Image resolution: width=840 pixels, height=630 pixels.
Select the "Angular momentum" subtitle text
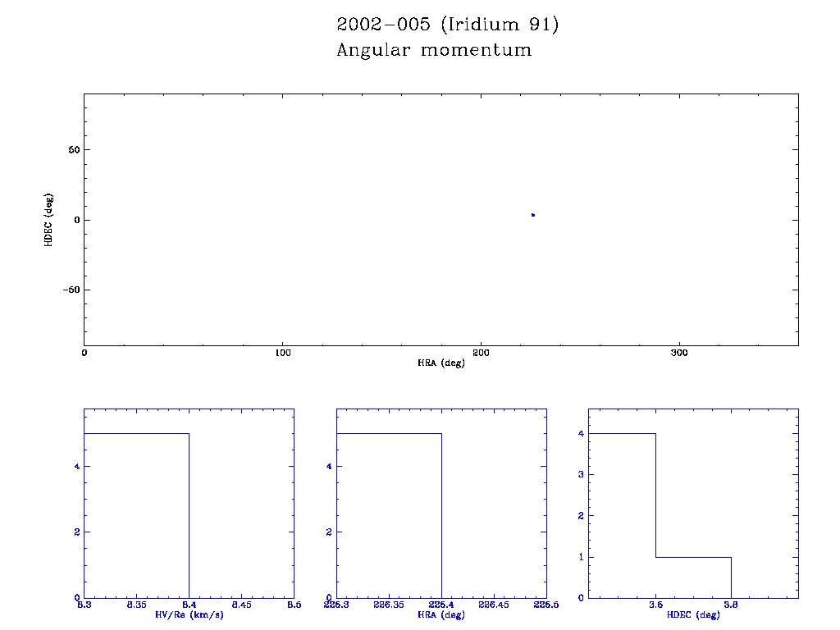tap(434, 50)
